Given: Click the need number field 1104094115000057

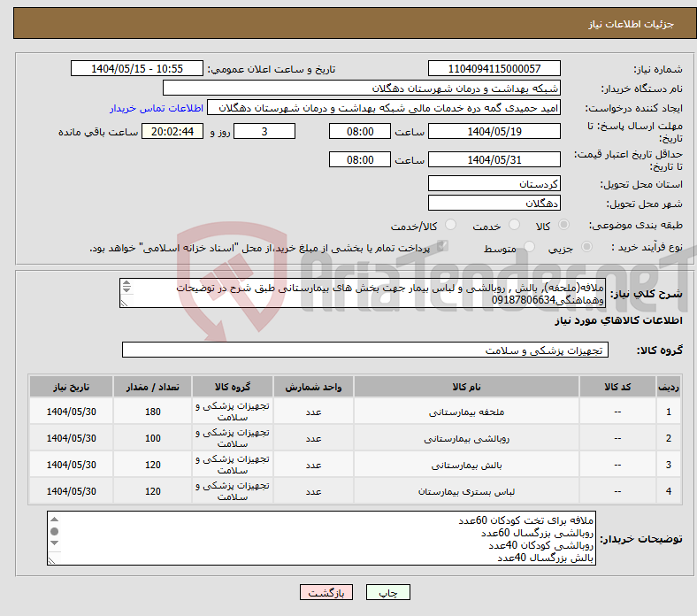Looking at the screenshot, I should click(x=494, y=68).
